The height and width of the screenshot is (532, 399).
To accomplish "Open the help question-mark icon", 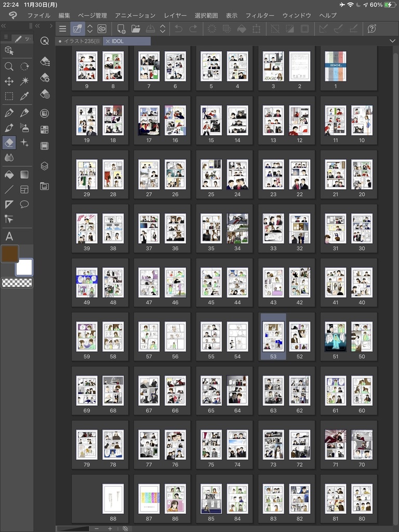I will point(372,29).
